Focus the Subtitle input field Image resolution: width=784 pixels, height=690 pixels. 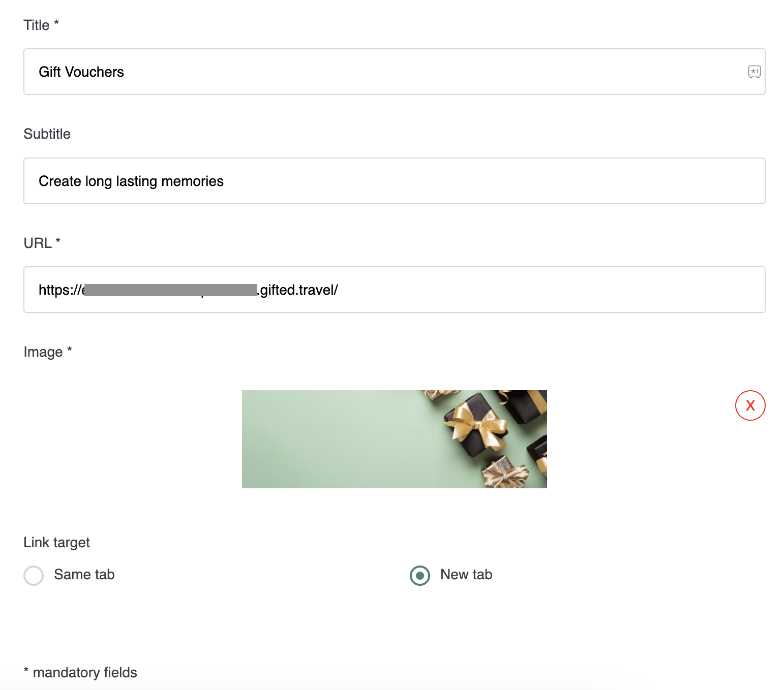(x=394, y=181)
